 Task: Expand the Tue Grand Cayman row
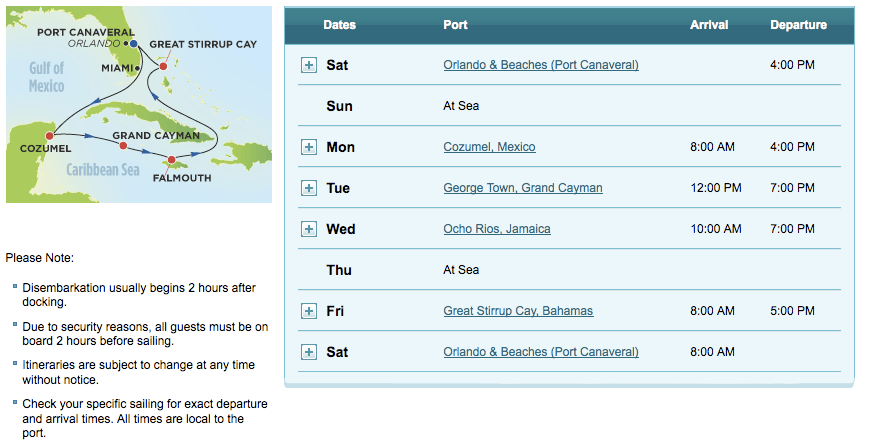pos(309,188)
